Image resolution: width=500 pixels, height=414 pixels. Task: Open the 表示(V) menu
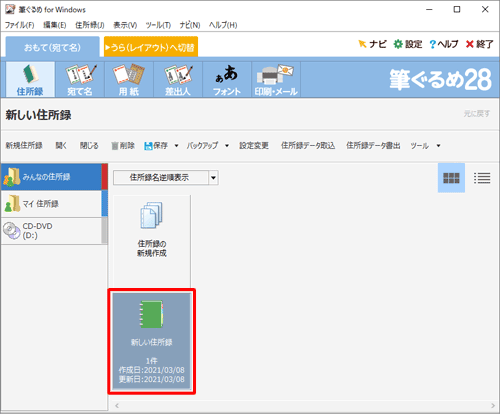(125, 25)
